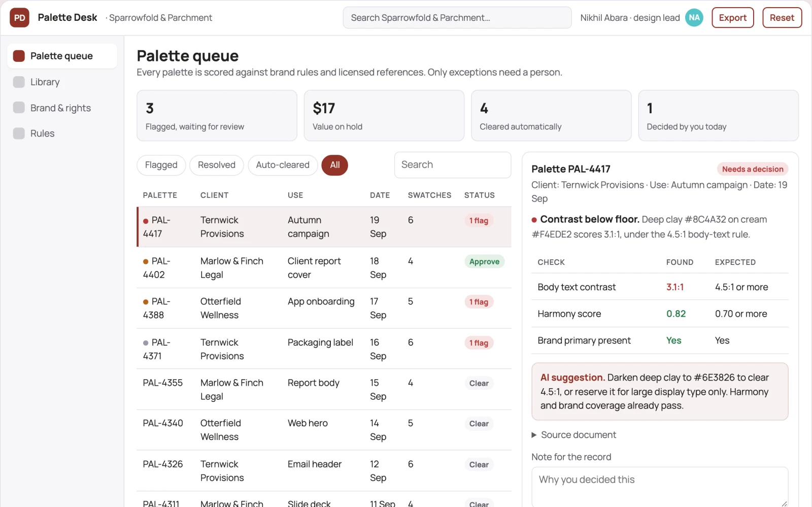
Task: Select the PAL-4340 row
Action: [324, 430]
